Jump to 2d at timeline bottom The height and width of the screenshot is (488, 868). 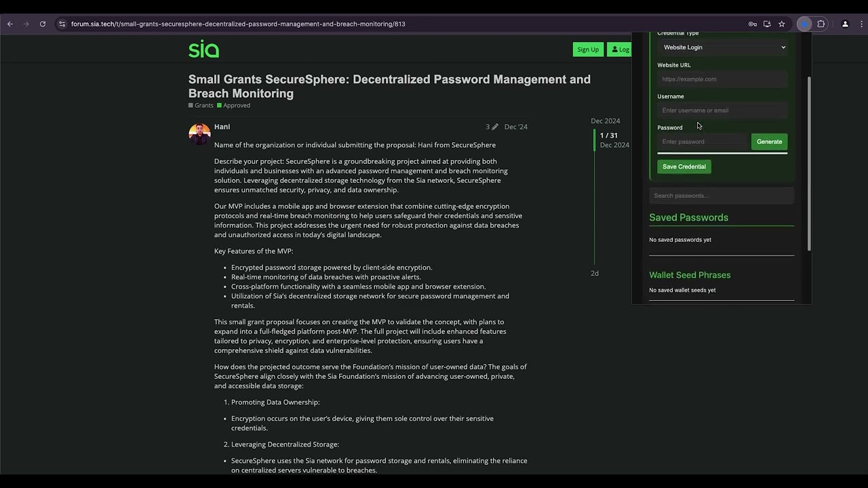(595, 273)
